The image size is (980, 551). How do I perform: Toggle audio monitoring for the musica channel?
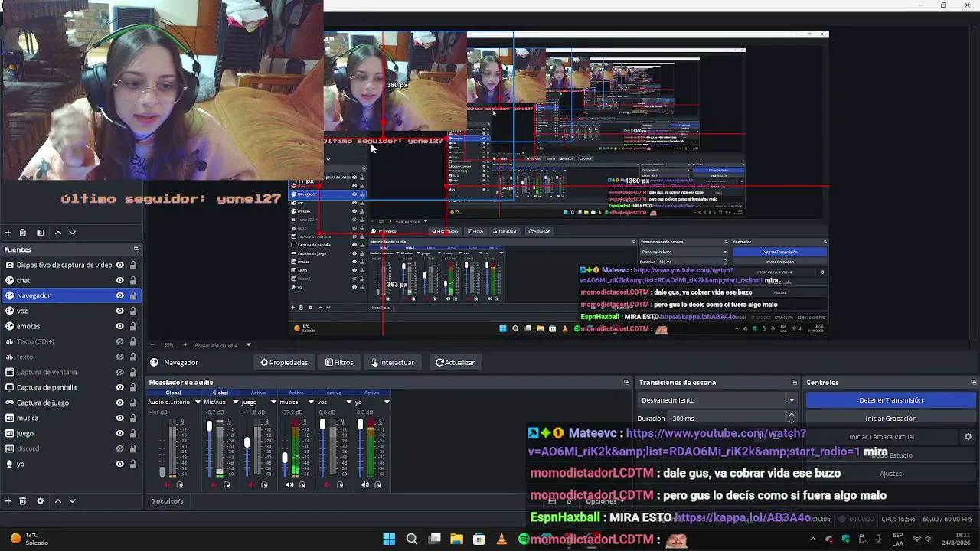(x=302, y=484)
